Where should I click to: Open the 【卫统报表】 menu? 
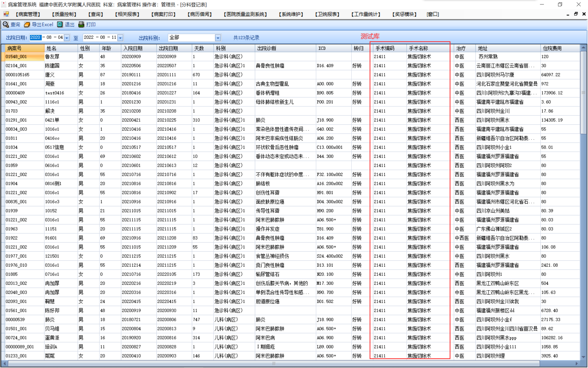[x=327, y=14]
